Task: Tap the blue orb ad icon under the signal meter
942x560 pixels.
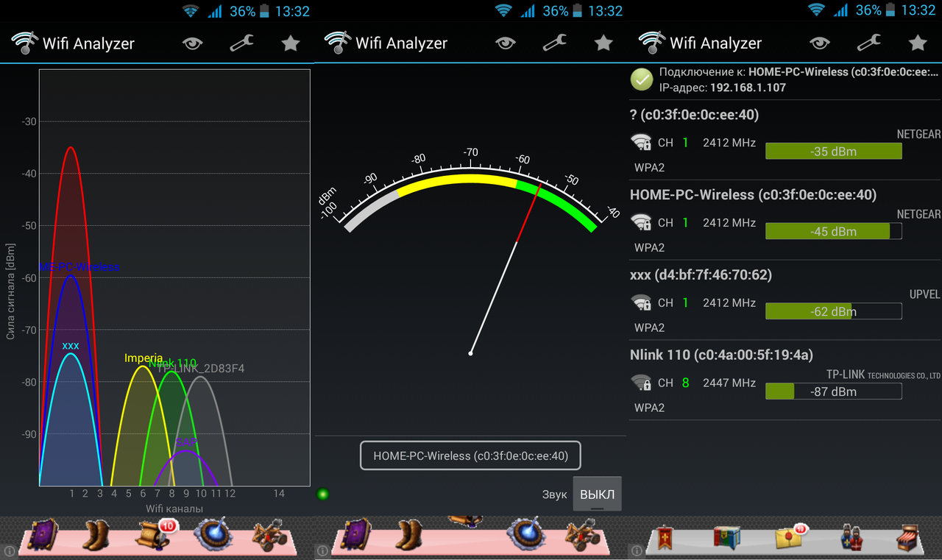Action: [525, 535]
